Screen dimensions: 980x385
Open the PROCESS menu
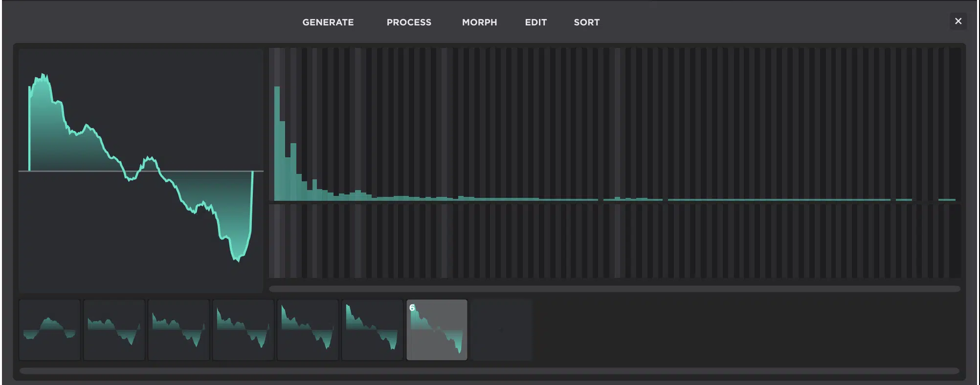tap(409, 22)
